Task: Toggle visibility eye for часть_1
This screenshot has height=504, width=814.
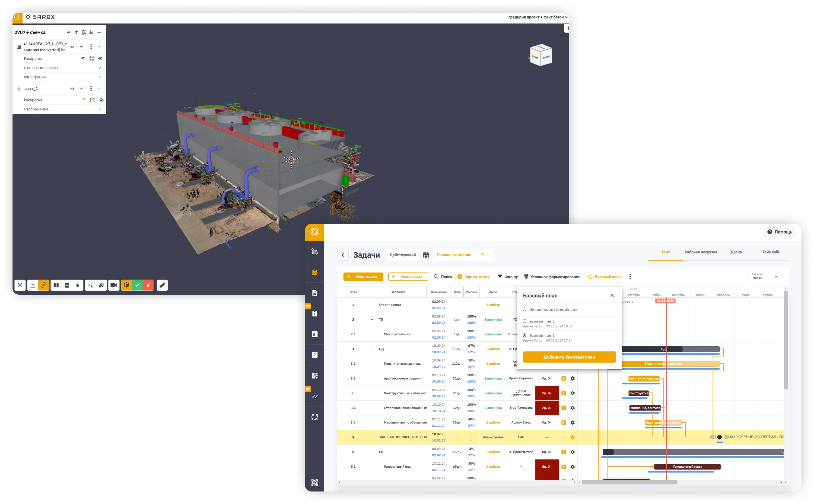Action: (72, 89)
